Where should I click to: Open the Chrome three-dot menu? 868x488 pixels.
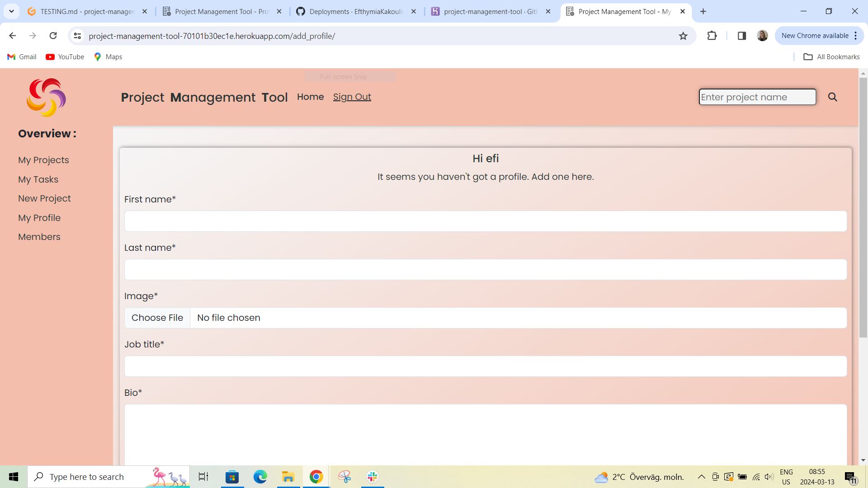click(856, 35)
